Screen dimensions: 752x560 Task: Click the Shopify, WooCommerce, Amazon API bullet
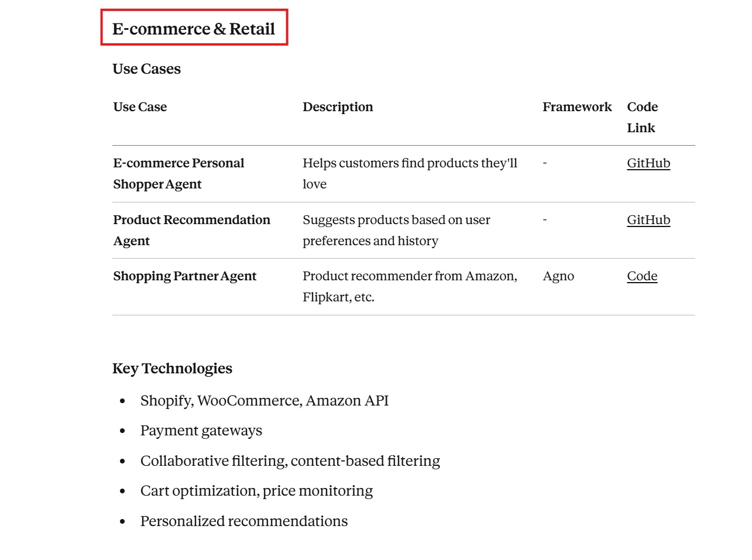(264, 401)
